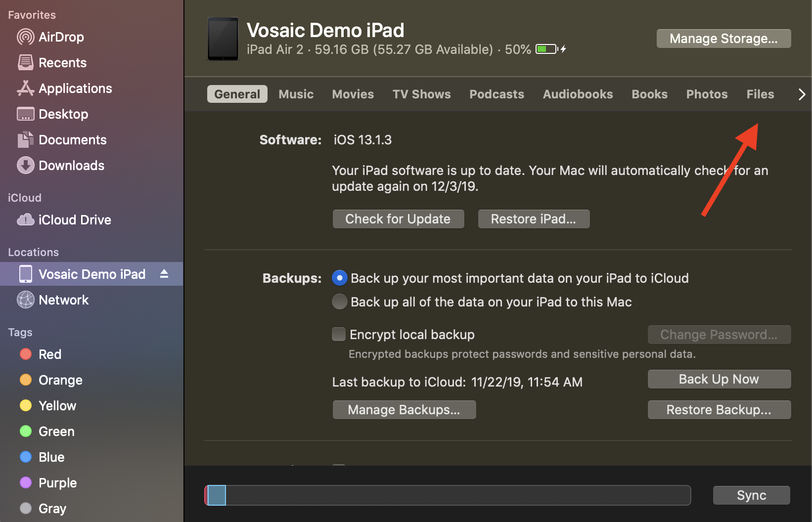This screenshot has width=812, height=522.
Task: Select Vosaic Demo iPad label in sidebar
Action: coord(92,274)
